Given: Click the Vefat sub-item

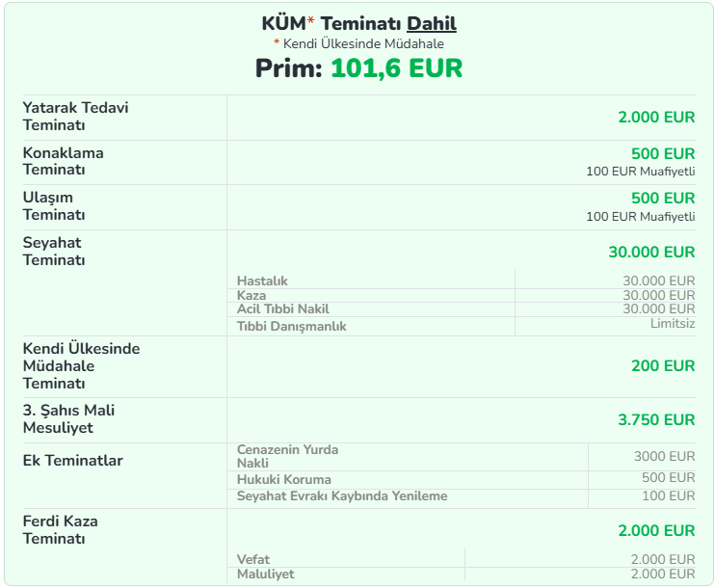Looking at the screenshot, I should tap(253, 559).
